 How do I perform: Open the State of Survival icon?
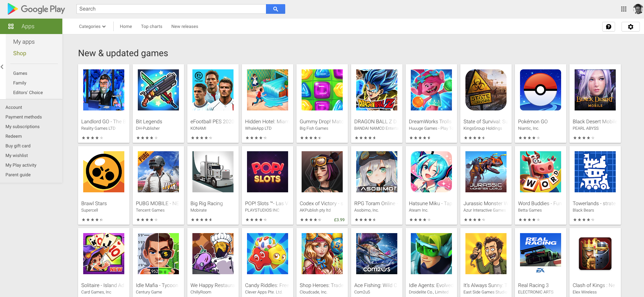(x=486, y=90)
